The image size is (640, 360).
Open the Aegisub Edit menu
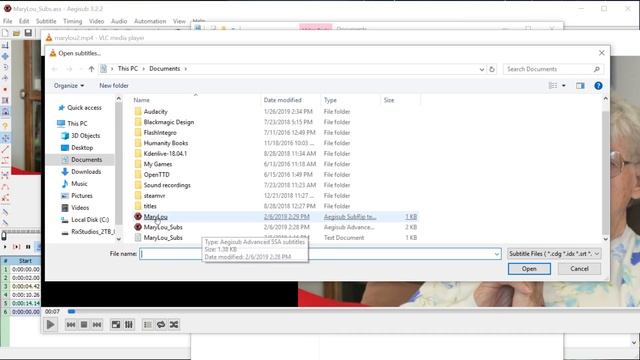pos(24,21)
